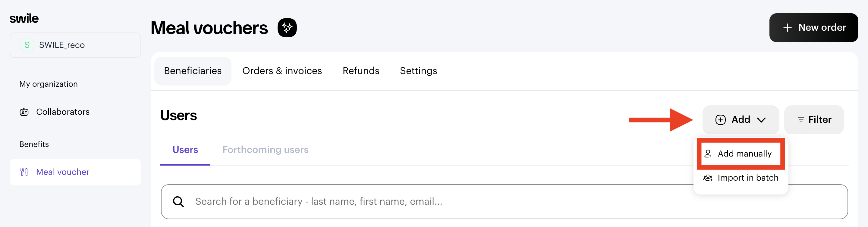Click the green S organization avatar

point(27,45)
